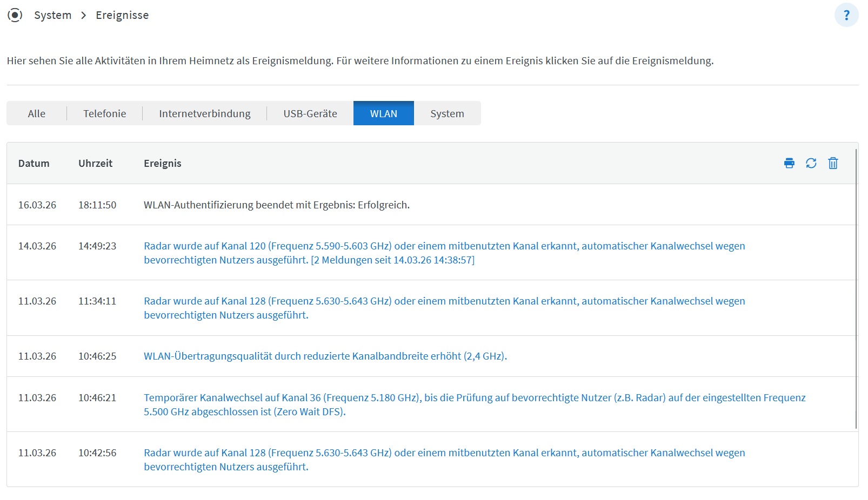Select the WLAN events tab
The width and height of the screenshot is (868, 500).
383,113
